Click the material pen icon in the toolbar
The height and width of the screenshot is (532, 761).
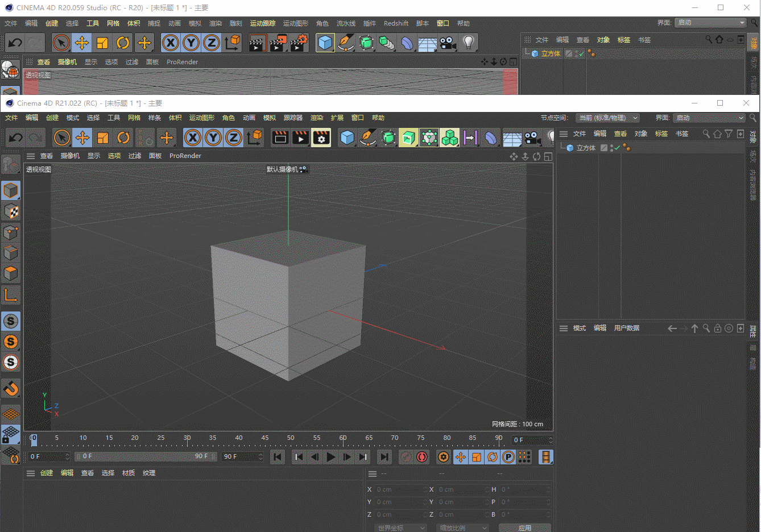[x=369, y=138]
